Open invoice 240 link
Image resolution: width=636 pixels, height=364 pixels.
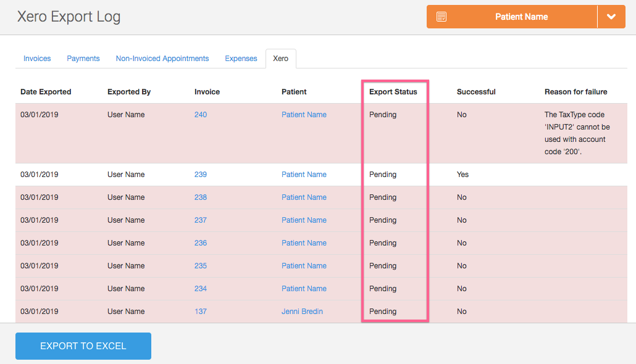click(x=201, y=115)
